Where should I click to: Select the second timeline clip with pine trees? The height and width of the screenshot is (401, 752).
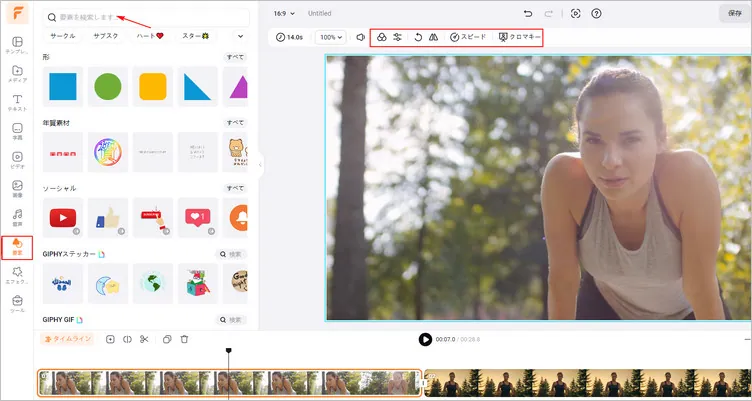tap(588, 383)
